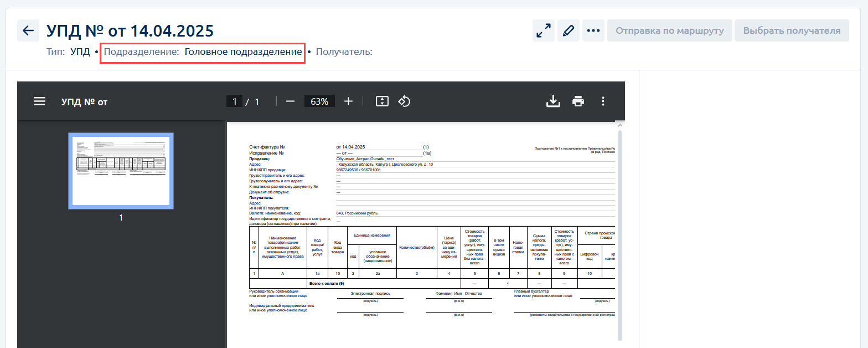
Task: Download the PDF document
Action: [x=553, y=101]
